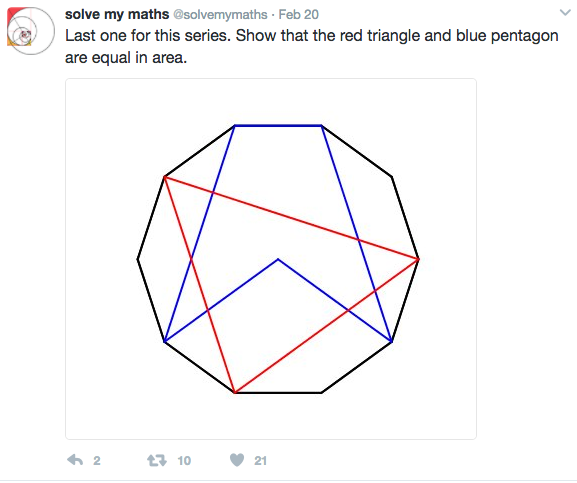Click the red triangle's bottom vertex

coord(235,393)
